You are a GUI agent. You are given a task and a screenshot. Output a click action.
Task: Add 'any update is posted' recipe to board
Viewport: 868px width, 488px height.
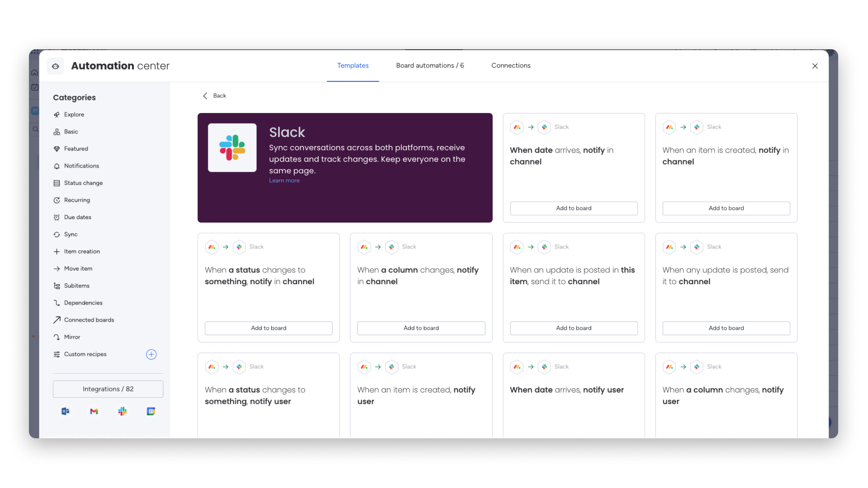click(726, 328)
